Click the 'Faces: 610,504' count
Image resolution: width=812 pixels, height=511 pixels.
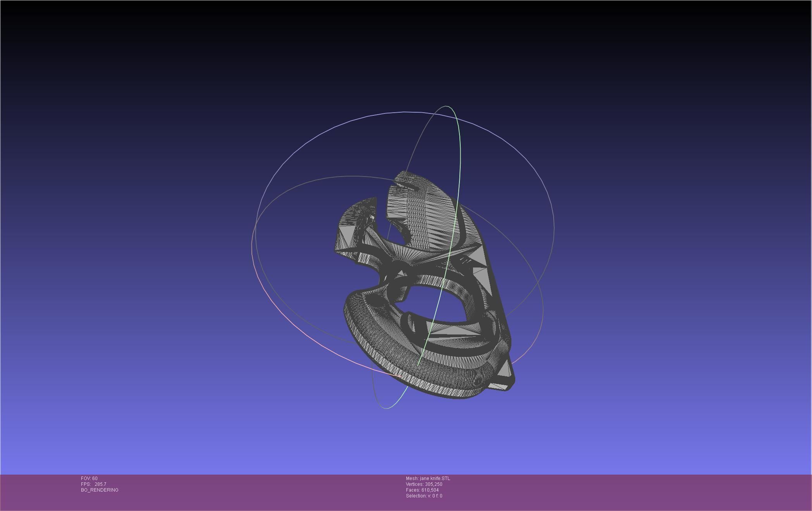pos(422,490)
